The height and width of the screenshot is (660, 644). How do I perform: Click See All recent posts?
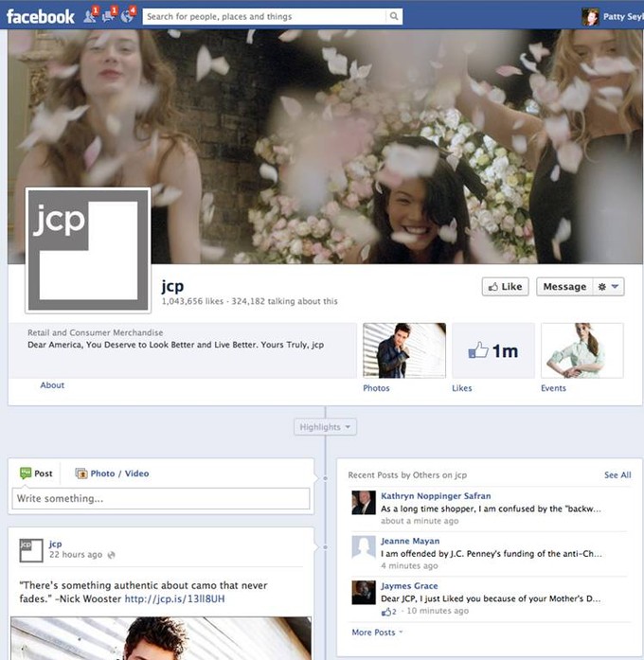[x=617, y=474]
